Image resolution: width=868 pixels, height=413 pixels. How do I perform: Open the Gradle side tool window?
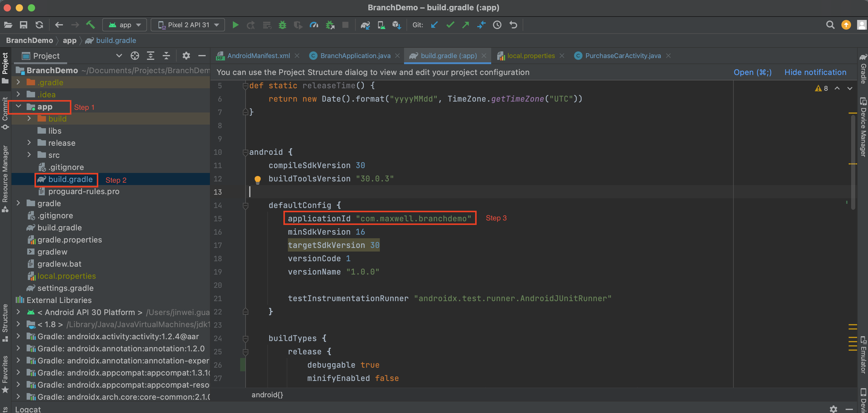click(x=863, y=68)
